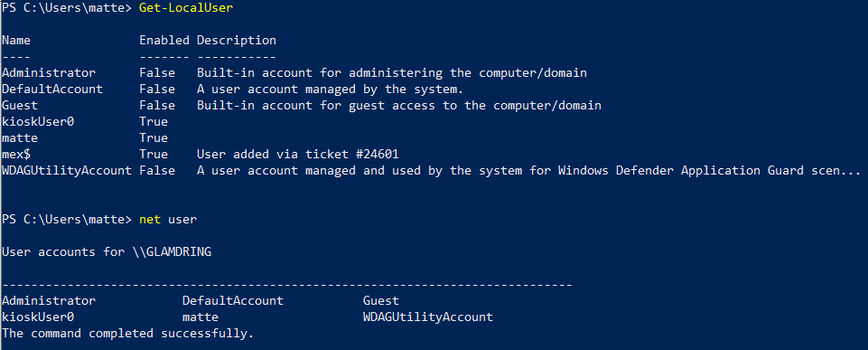The width and height of the screenshot is (868, 350).
Task: Click the Get-LocalUser command text
Action: click(186, 8)
